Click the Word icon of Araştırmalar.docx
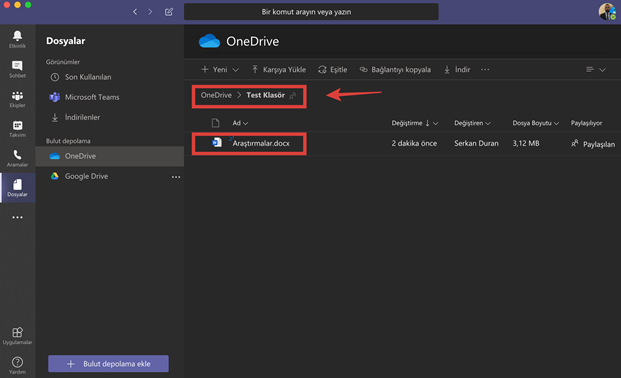The width and height of the screenshot is (621, 378). click(217, 142)
